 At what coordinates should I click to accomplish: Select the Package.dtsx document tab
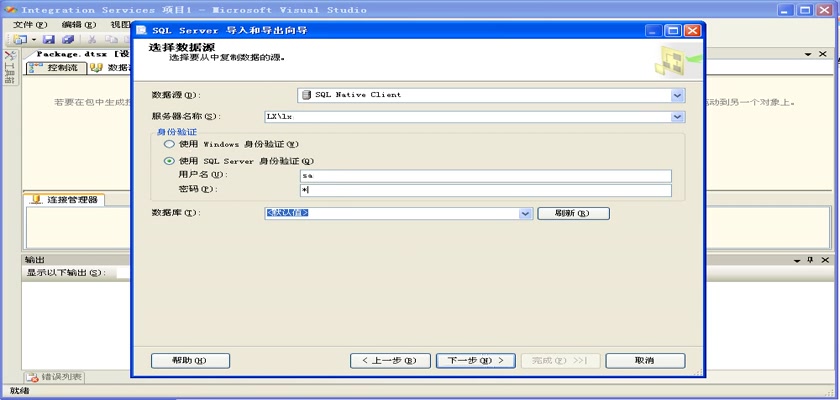pyautogui.click(x=83, y=54)
